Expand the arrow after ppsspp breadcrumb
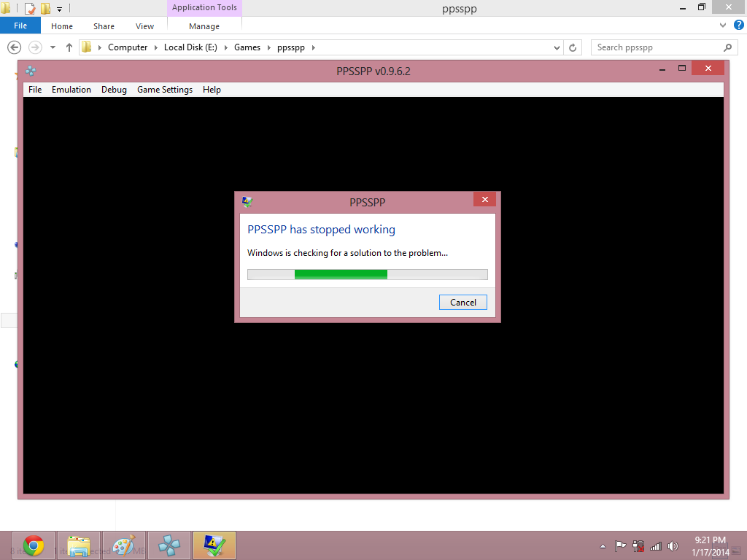Screen dimensions: 747x560 tap(314, 47)
